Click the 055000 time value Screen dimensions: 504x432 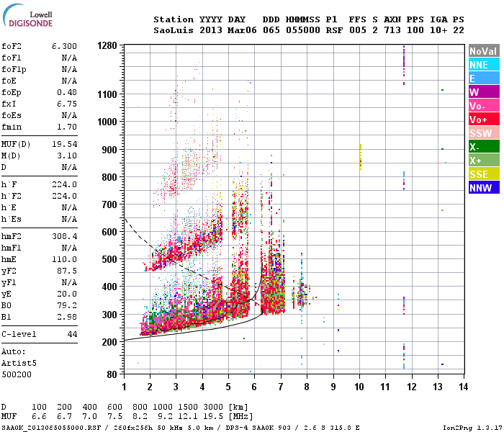(x=303, y=30)
